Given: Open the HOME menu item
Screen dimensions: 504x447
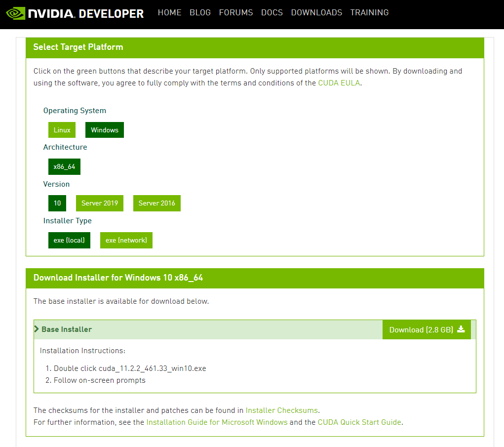Looking at the screenshot, I should click(x=169, y=12).
